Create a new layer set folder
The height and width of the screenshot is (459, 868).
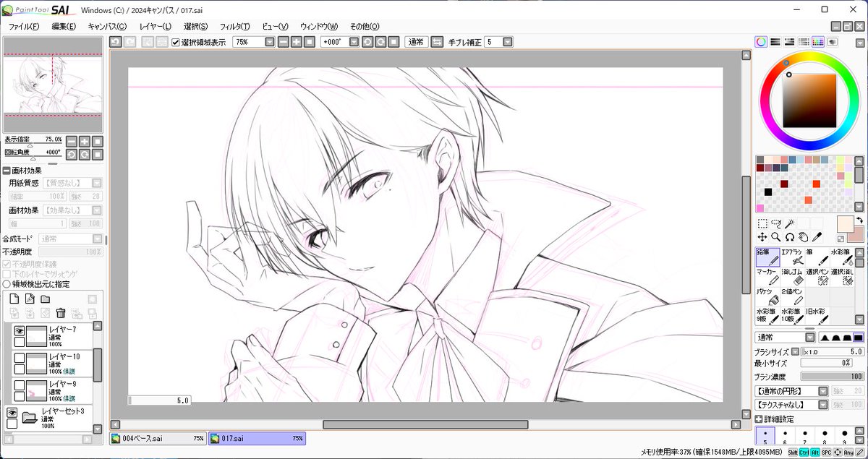click(x=45, y=299)
